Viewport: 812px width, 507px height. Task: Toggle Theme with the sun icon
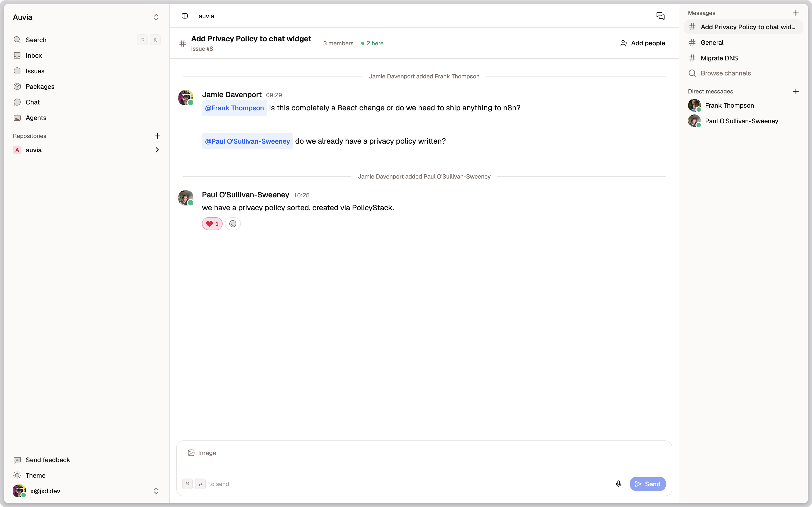[17, 476]
